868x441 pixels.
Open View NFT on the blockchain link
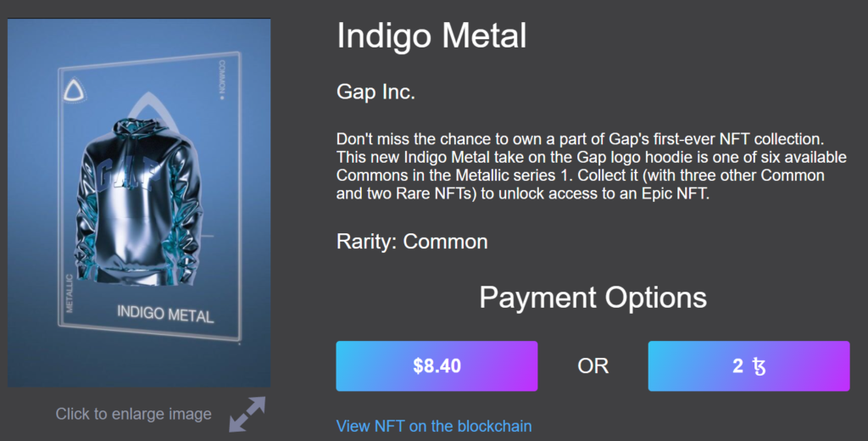point(434,426)
